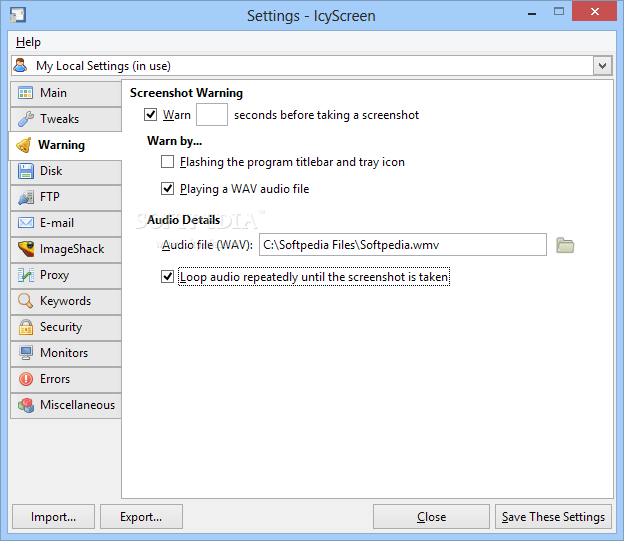Image resolution: width=624 pixels, height=541 pixels.
Task: Enable flashing titlebar and tray icon
Action: pyautogui.click(x=167, y=162)
